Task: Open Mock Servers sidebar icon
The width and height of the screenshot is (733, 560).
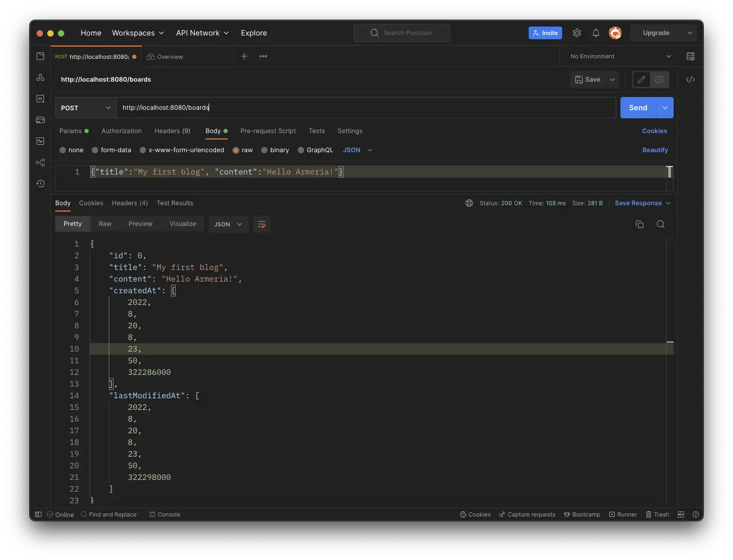Action: pyautogui.click(x=40, y=120)
